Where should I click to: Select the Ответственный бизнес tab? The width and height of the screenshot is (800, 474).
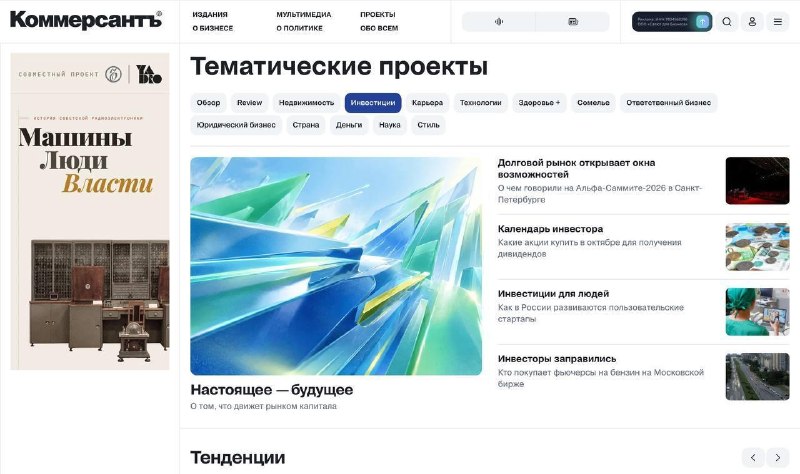coord(669,103)
